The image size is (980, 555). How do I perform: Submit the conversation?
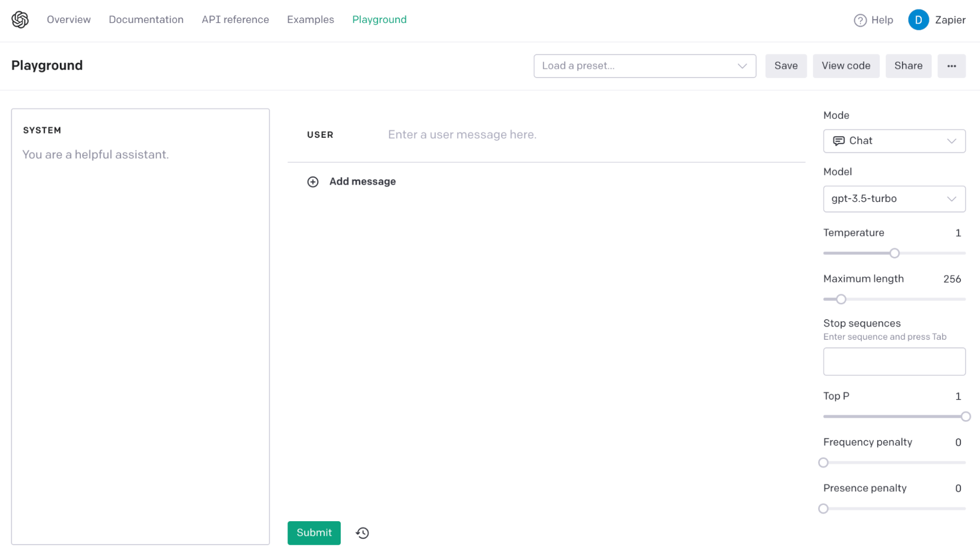pos(314,533)
